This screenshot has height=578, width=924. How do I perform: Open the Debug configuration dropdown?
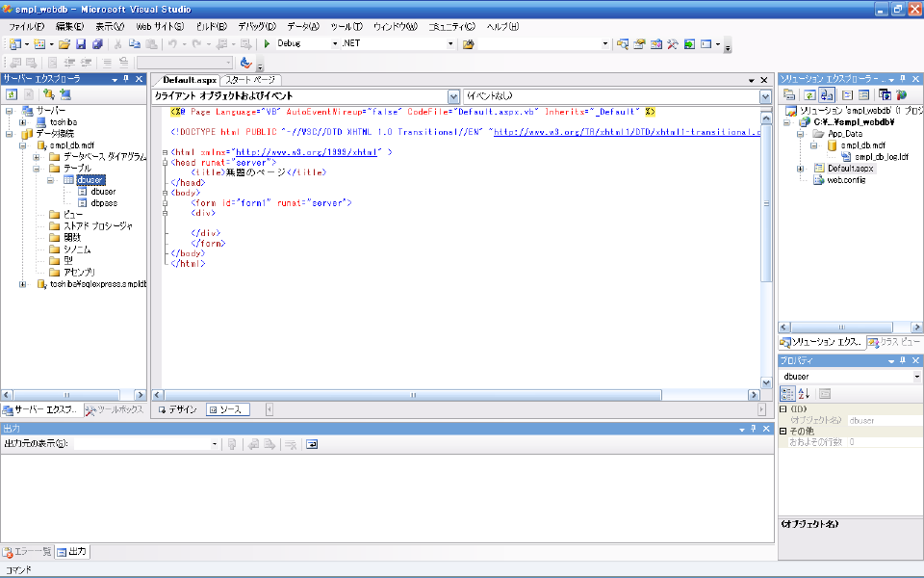click(335, 43)
